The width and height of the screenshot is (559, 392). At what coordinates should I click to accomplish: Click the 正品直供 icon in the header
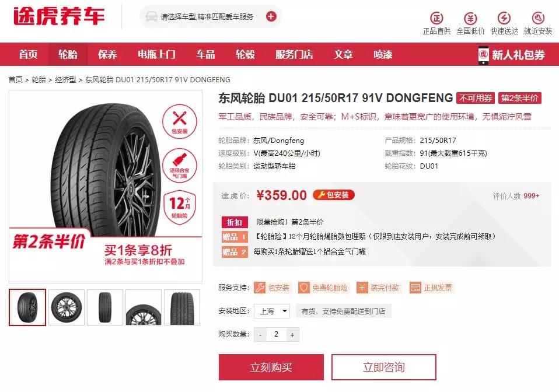436,17
